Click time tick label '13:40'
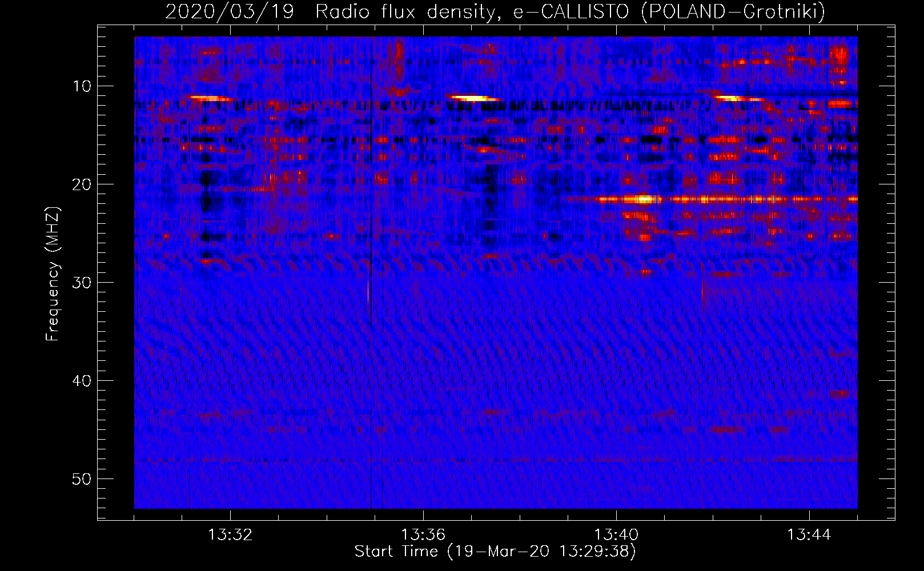The height and width of the screenshot is (571, 924). [616, 535]
